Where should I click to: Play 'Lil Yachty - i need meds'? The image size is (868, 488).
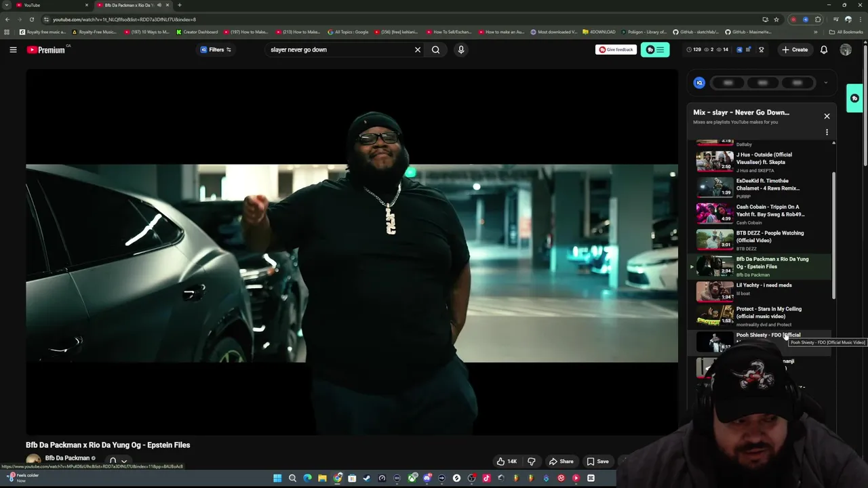(x=759, y=291)
